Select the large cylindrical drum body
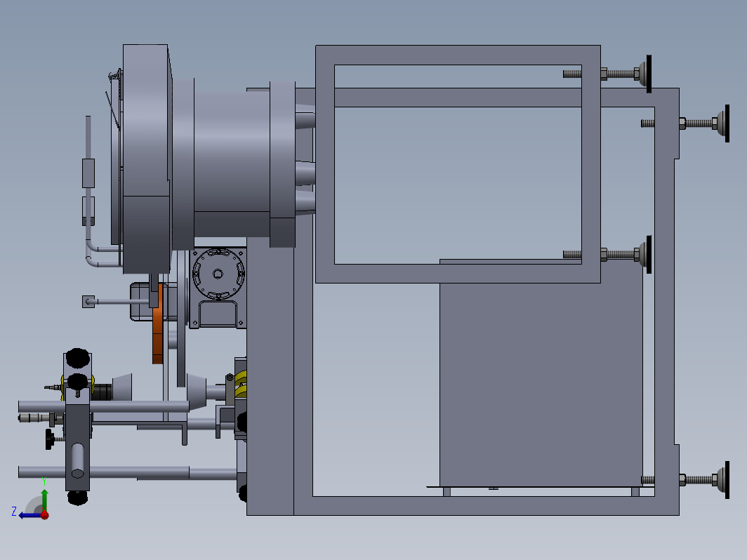747x560 pixels. 232,164
